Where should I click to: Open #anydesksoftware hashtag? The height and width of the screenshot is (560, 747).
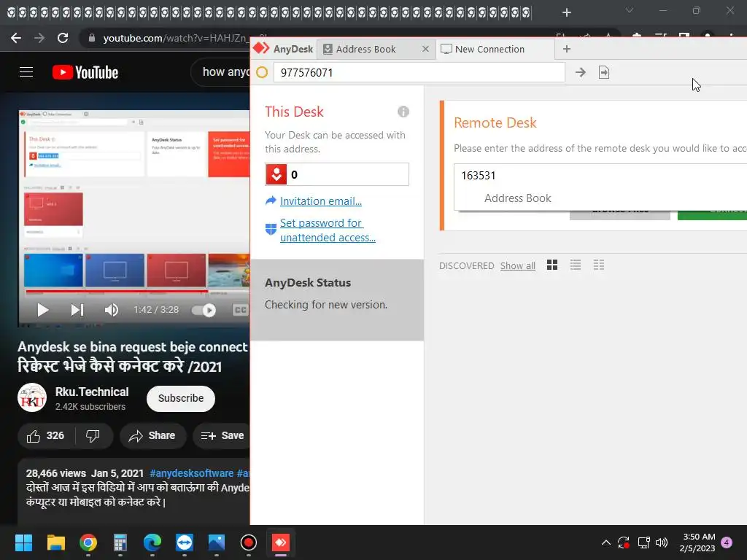click(192, 473)
